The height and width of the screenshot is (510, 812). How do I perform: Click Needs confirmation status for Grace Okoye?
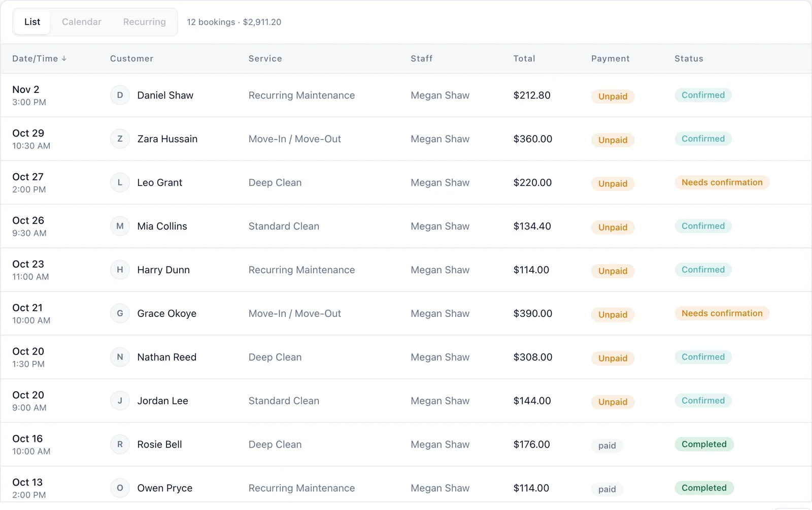(722, 313)
